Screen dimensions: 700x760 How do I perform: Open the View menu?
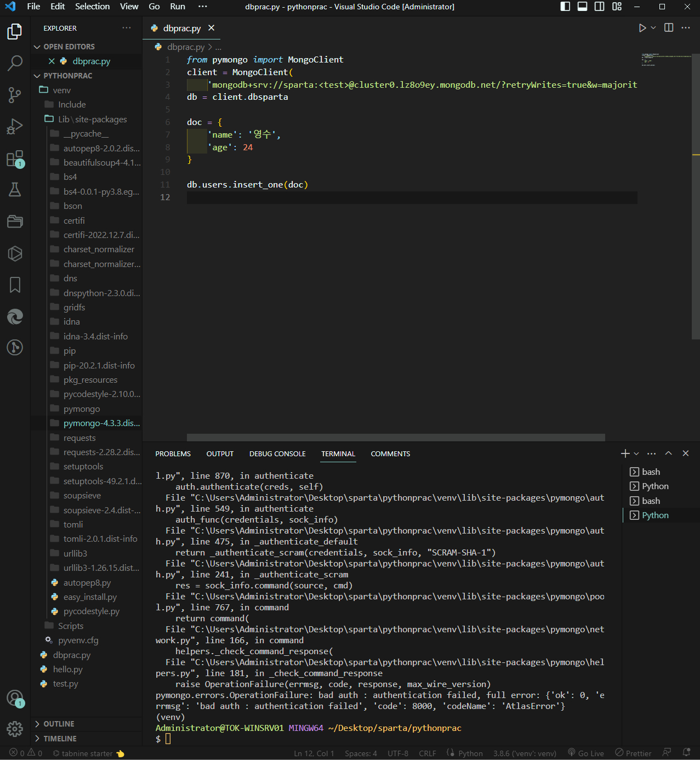coord(129,7)
